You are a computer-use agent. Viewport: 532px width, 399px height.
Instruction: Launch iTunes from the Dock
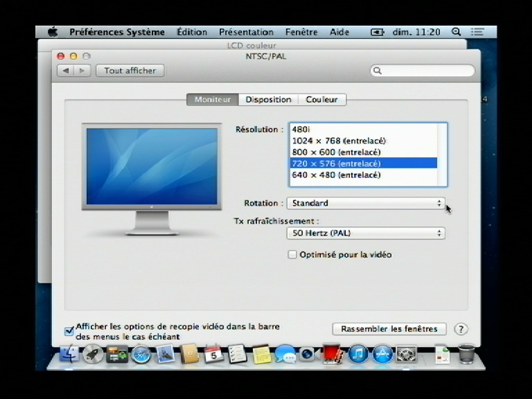(x=358, y=355)
